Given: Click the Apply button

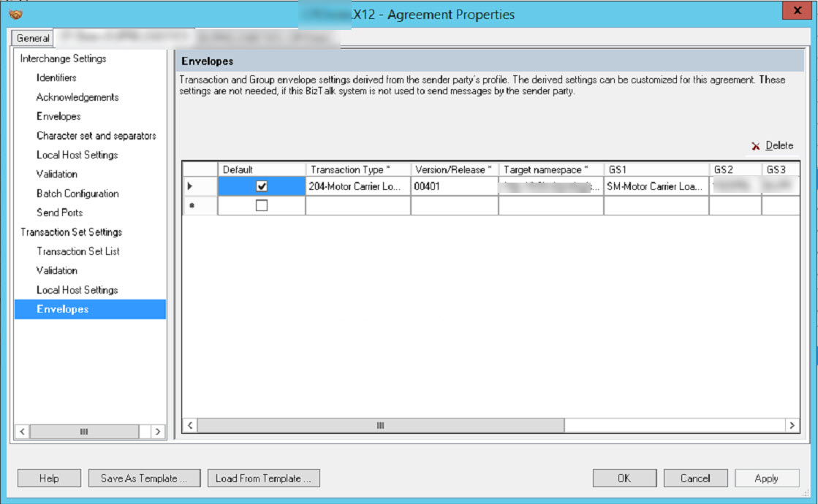Looking at the screenshot, I should click(x=767, y=478).
